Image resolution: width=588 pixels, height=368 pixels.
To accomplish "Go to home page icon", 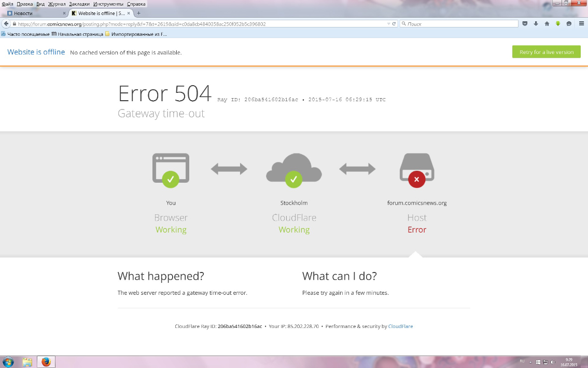I will click(547, 24).
